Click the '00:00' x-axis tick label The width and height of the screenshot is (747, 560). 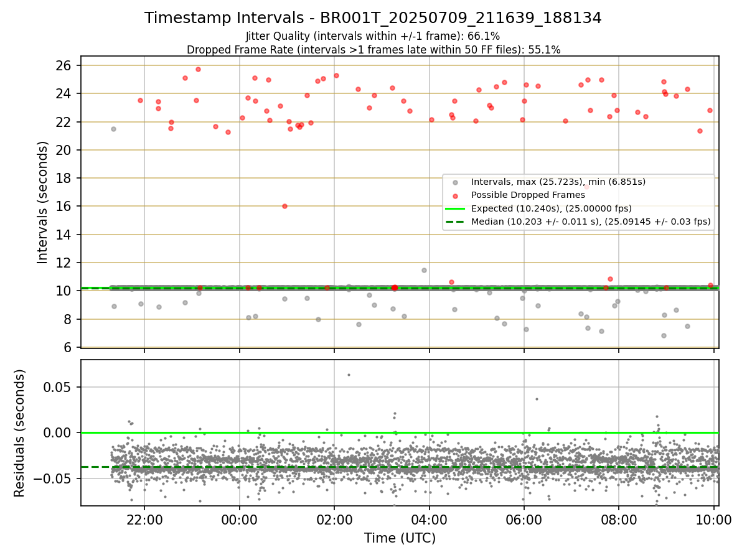(x=239, y=520)
